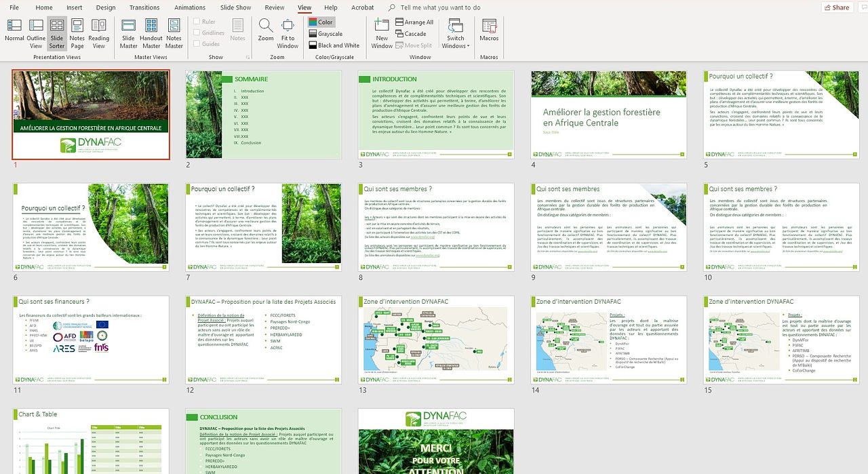This screenshot has width=868, height=474.
Task: Arrange All windows
Action: 414,22
